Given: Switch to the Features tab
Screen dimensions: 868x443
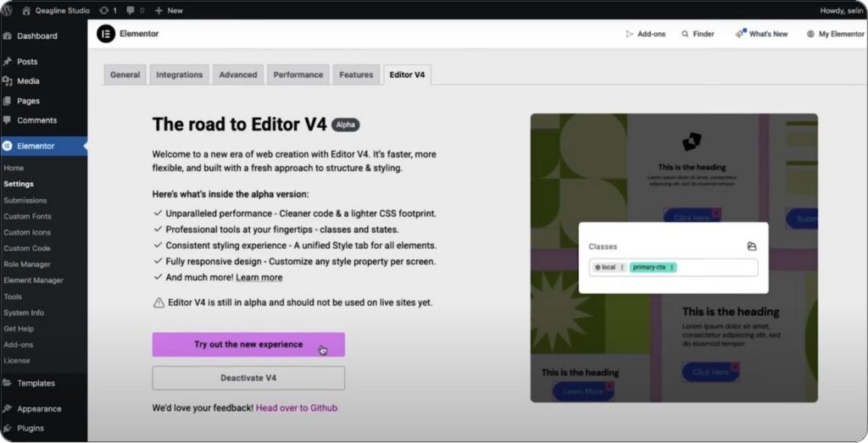Looking at the screenshot, I should point(356,75).
